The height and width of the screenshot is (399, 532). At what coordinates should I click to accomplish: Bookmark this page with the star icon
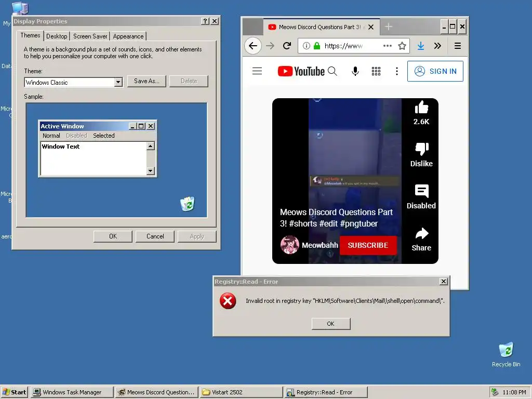point(402,46)
